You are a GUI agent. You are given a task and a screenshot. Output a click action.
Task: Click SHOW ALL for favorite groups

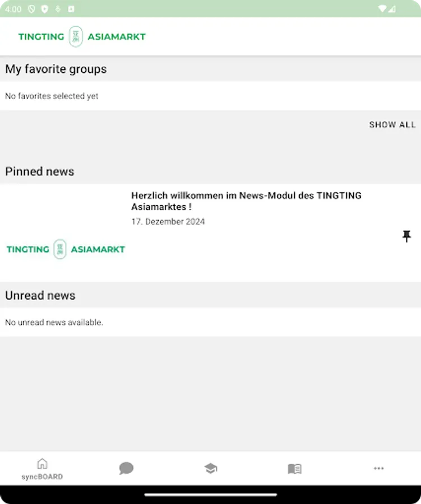pos(392,124)
